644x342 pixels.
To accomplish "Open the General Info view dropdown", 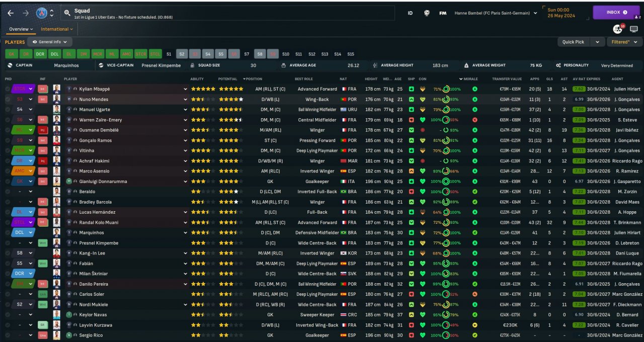I will [50, 42].
